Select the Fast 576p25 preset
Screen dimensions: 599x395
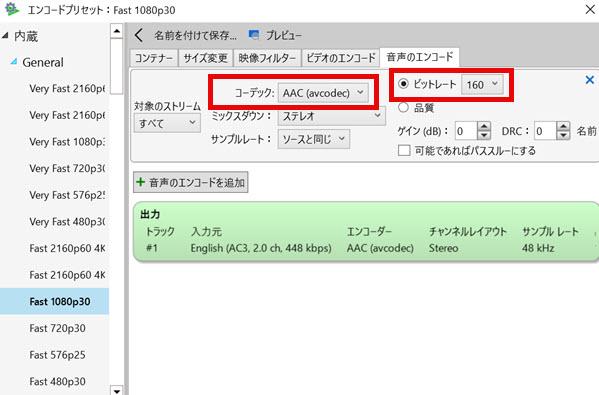tap(57, 355)
